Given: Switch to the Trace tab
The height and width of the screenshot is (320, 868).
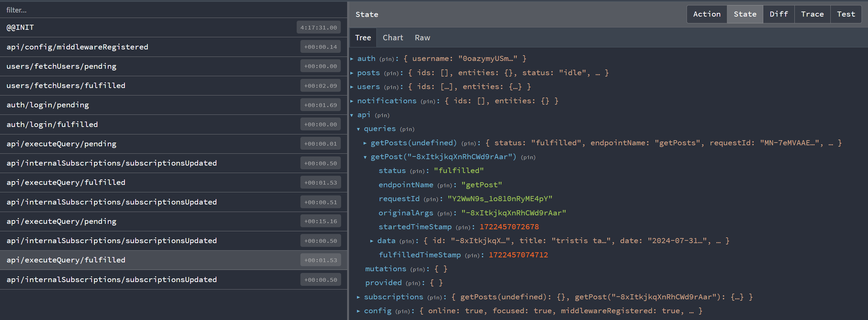Looking at the screenshot, I should 812,14.
